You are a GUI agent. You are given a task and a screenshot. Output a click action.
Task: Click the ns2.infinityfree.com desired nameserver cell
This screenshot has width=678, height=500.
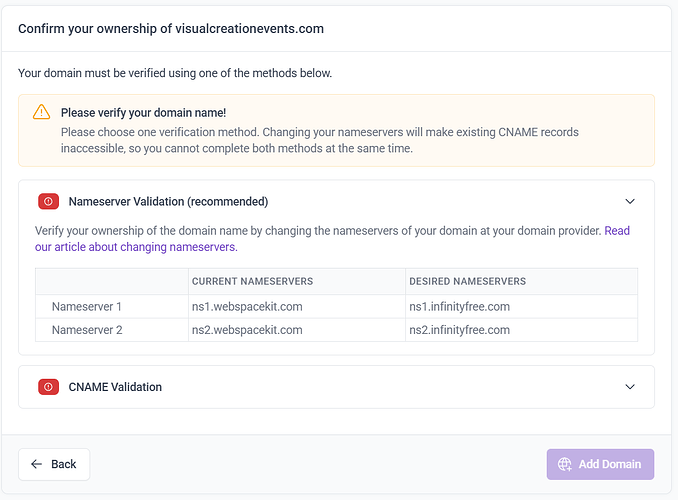tap(460, 330)
